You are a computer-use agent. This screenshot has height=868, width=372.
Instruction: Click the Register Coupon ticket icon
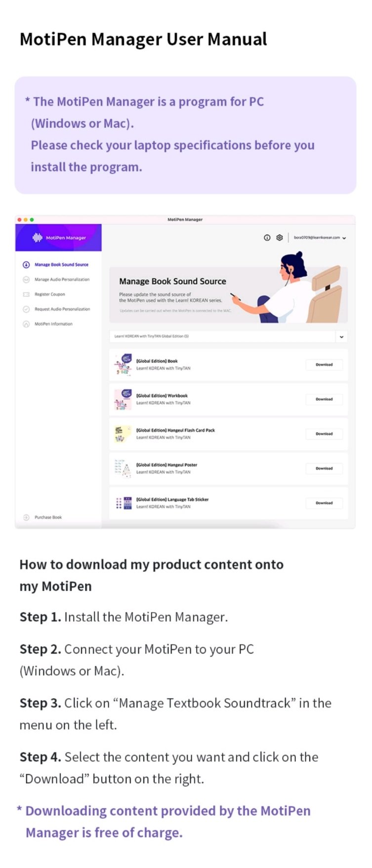tap(26, 294)
